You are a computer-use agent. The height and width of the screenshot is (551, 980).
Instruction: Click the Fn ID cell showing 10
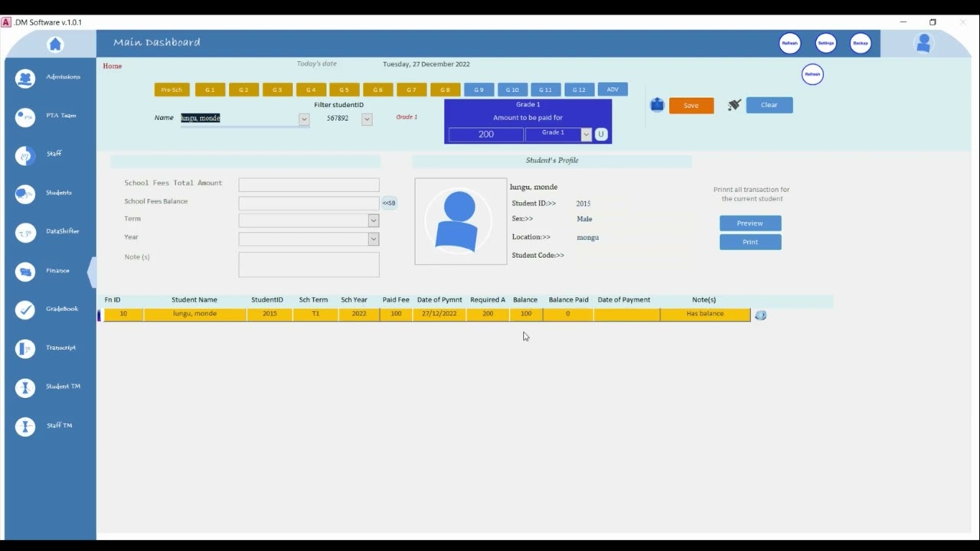click(x=123, y=314)
